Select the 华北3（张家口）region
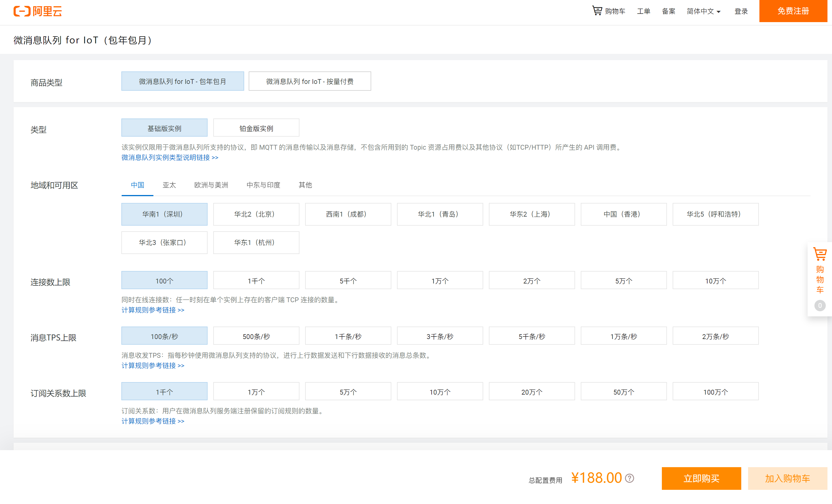The width and height of the screenshot is (832, 504). pyautogui.click(x=164, y=242)
